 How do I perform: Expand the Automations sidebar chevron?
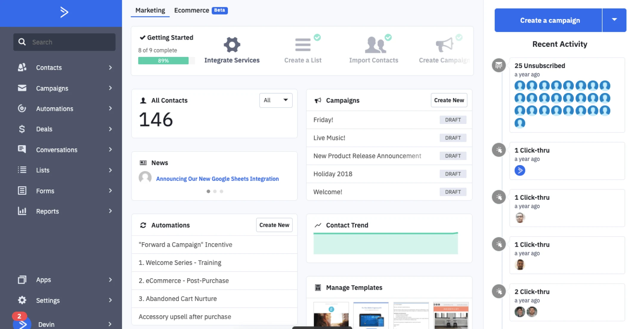(x=110, y=108)
